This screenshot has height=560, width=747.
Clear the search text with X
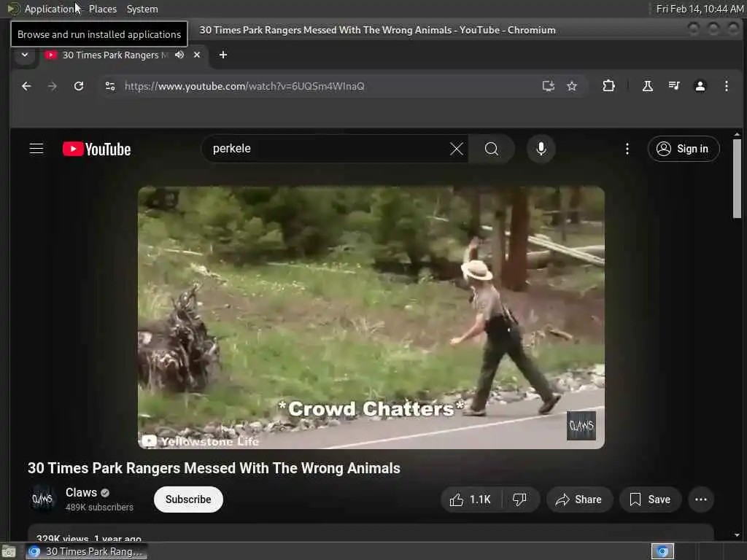457,149
